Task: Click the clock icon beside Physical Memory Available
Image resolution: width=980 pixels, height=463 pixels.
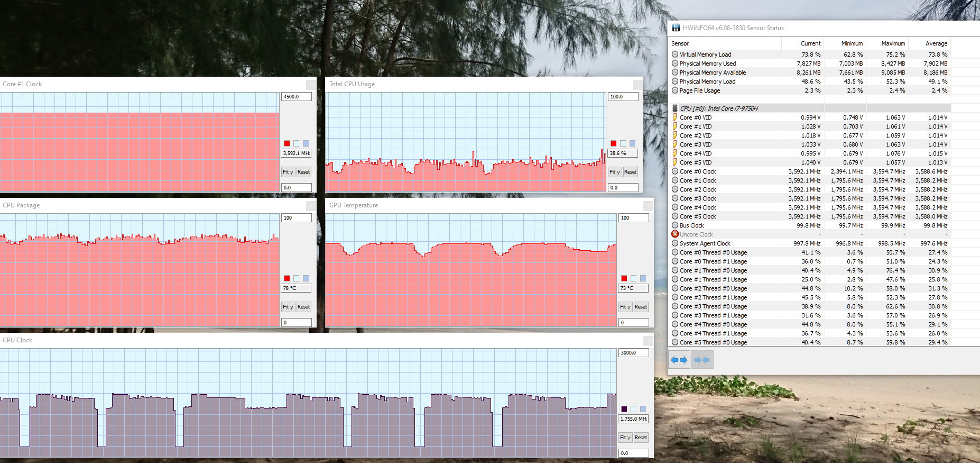Action: [x=675, y=72]
